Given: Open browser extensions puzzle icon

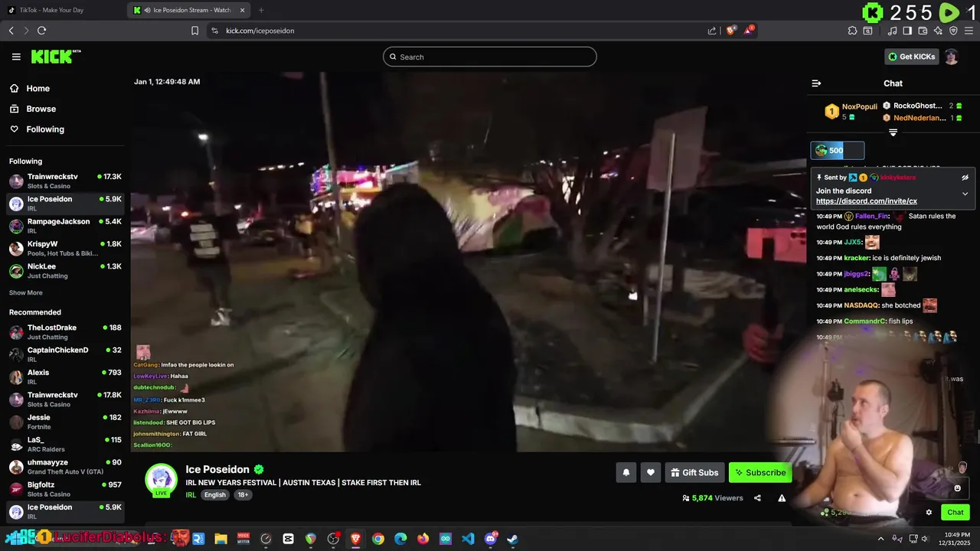Looking at the screenshot, I should point(852,31).
